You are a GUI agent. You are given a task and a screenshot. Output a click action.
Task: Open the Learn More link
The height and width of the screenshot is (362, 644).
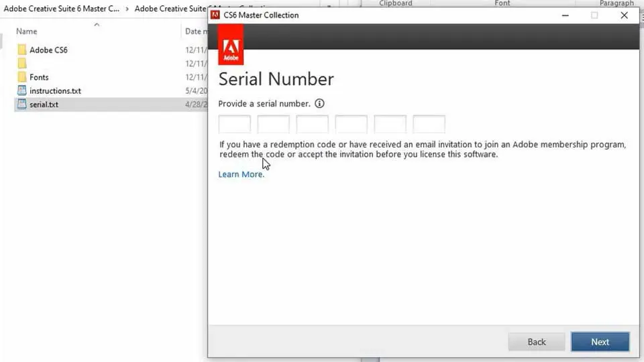(241, 174)
